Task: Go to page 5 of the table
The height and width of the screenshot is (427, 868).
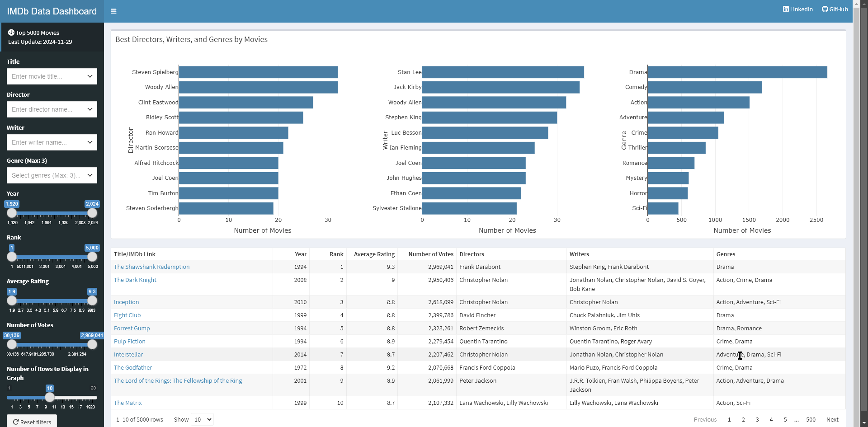Action: coord(785,419)
